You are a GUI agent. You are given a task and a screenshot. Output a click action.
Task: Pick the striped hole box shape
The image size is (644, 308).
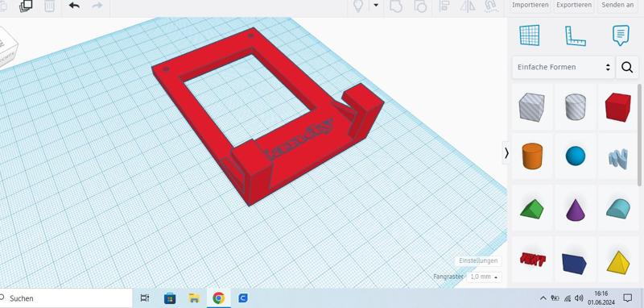(532, 107)
